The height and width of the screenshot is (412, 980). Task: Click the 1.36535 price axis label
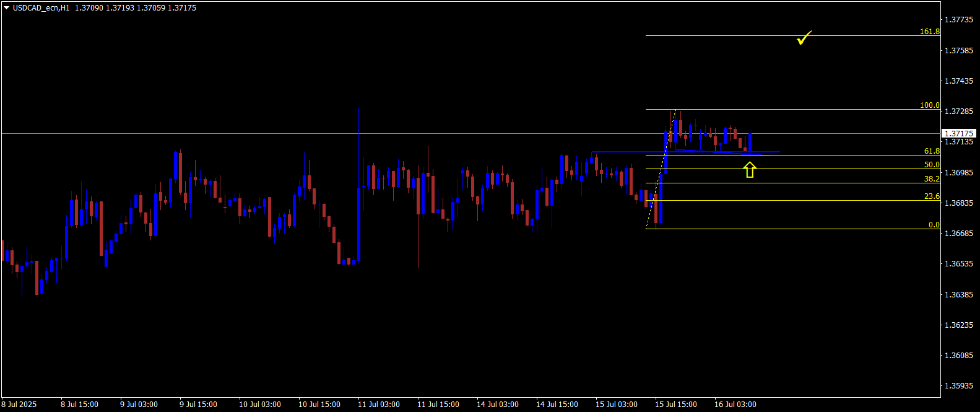point(958,264)
